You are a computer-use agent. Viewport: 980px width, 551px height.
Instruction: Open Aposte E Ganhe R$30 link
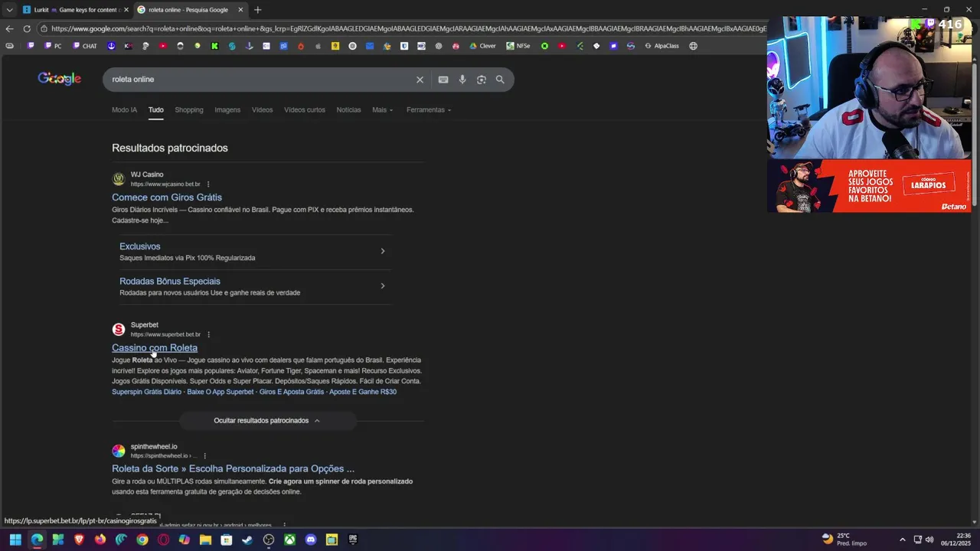363,392
